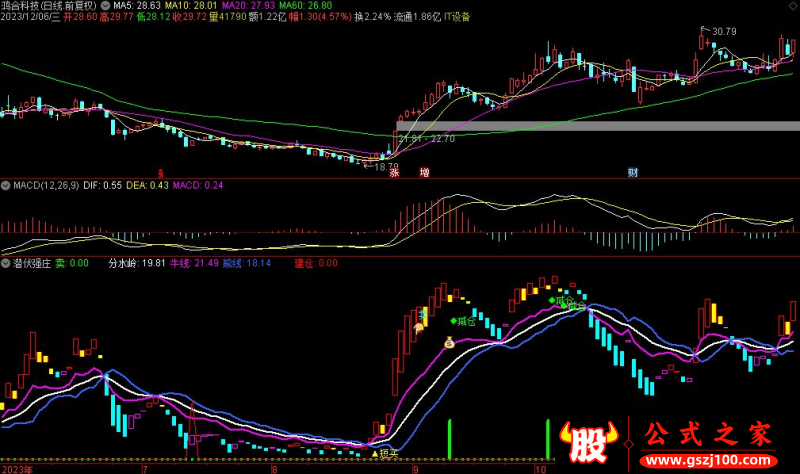
Task: Jump to month 8 on the time axis
Action: [x=274, y=469]
